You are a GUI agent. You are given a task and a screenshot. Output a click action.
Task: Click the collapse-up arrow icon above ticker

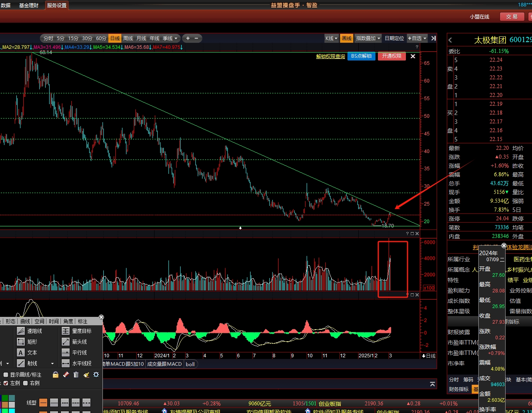(432, 384)
